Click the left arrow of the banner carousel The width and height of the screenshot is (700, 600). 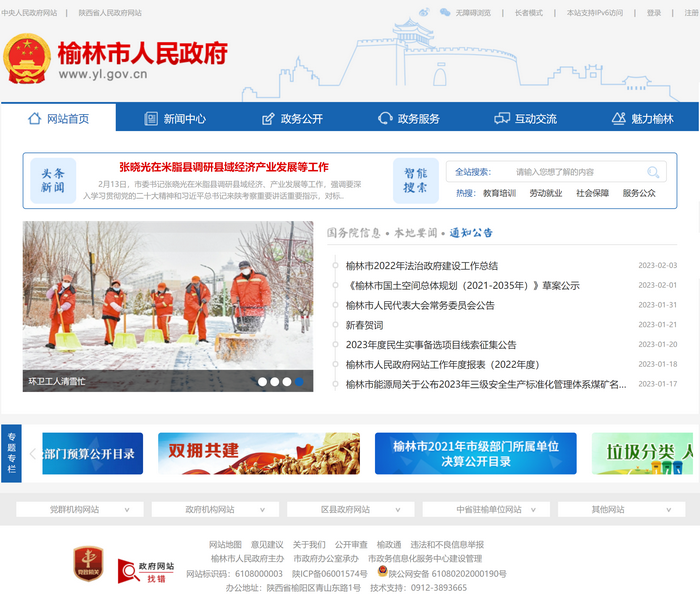[32, 453]
